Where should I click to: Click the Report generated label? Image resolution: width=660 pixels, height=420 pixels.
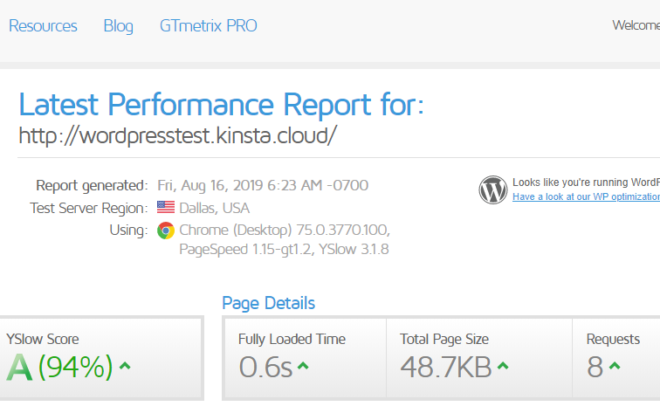tap(92, 186)
